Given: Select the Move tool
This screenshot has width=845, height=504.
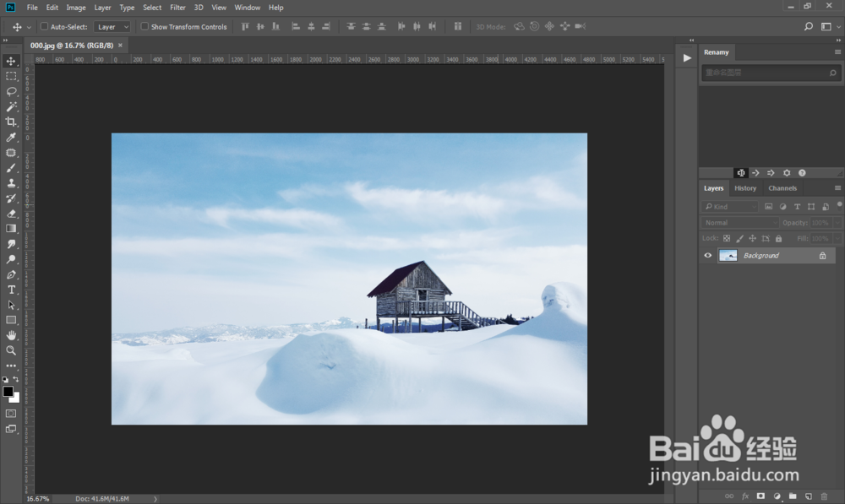Looking at the screenshot, I should tap(12, 61).
